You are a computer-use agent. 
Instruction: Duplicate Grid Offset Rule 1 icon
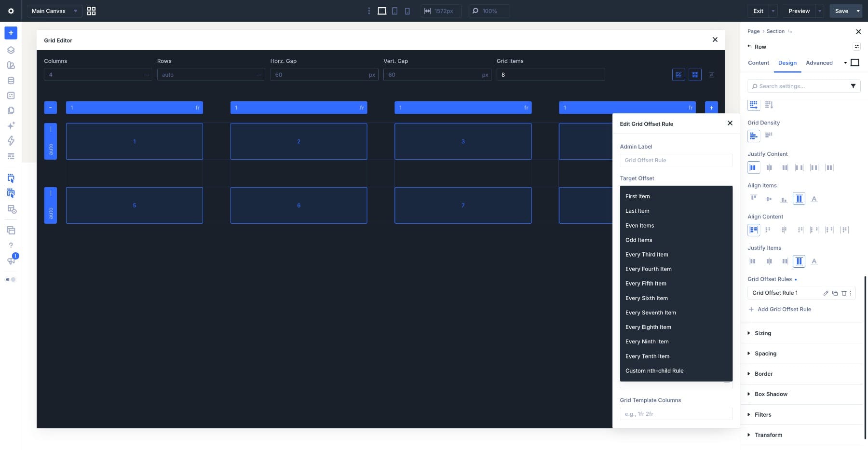tap(835, 293)
